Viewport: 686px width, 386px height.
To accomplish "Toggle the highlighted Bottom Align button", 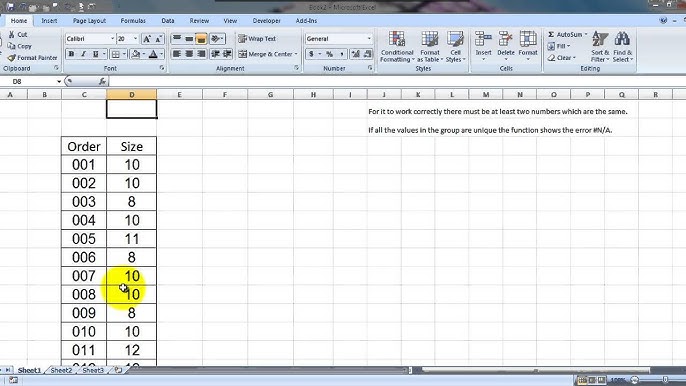I will [x=201, y=39].
